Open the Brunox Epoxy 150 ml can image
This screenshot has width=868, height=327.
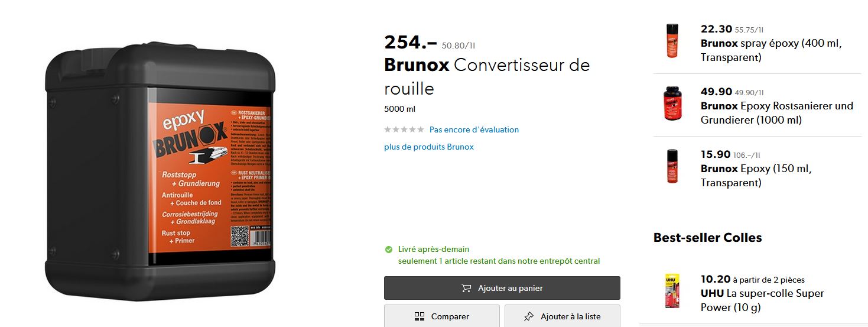click(x=672, y=166)
